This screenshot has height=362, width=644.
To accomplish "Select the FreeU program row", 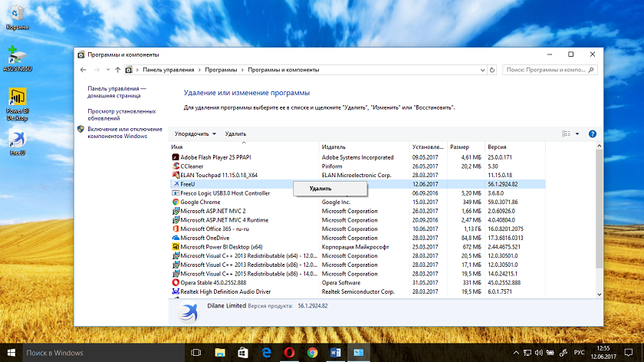I will click(x=357, y=184).
